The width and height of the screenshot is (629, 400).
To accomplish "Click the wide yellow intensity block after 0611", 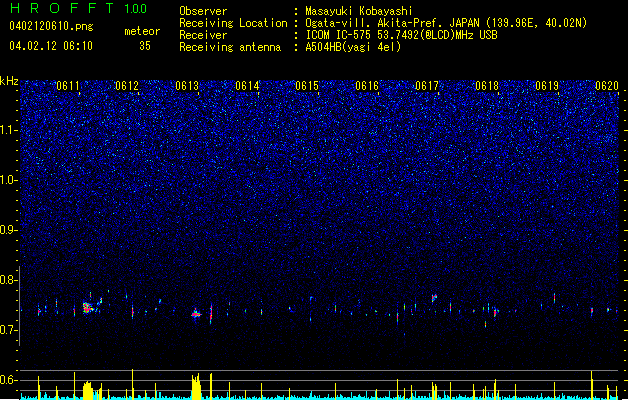I will point(88,391).
